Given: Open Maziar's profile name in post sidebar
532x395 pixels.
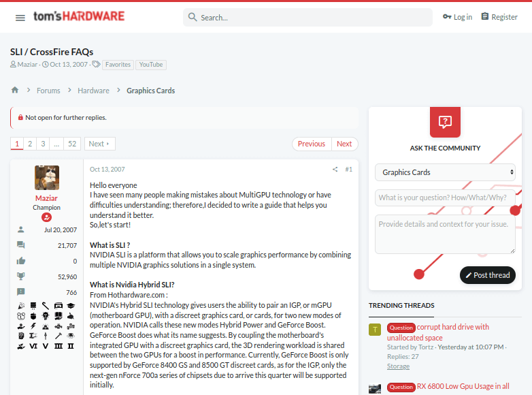Looking at the screenshot, I should pyautogui.click(x=46, y=198).
